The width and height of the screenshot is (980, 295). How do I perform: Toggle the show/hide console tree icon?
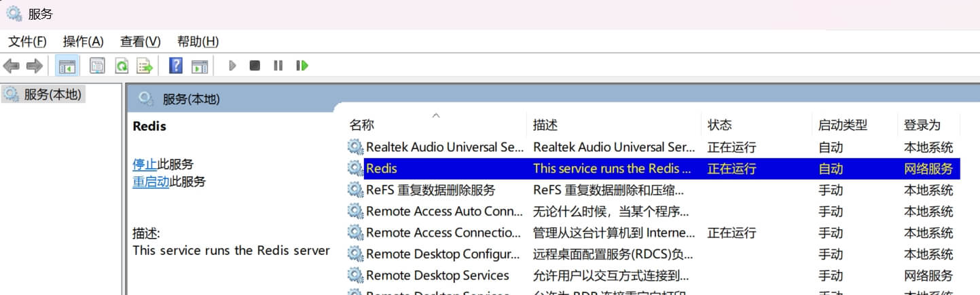67,66
